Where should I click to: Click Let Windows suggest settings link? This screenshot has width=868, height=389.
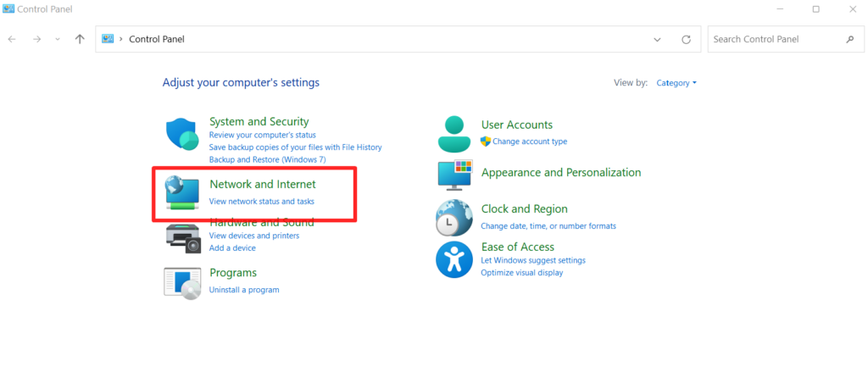(x=533, y=260)
